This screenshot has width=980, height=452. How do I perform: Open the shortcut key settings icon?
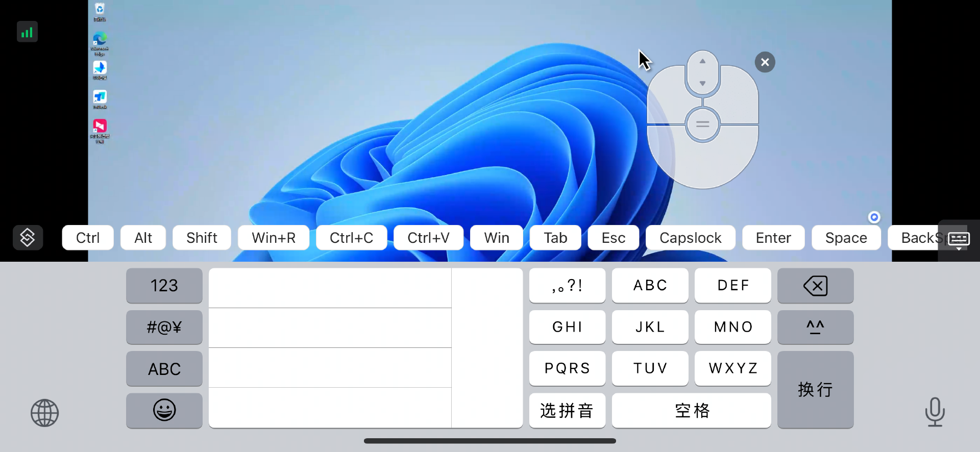28,238
